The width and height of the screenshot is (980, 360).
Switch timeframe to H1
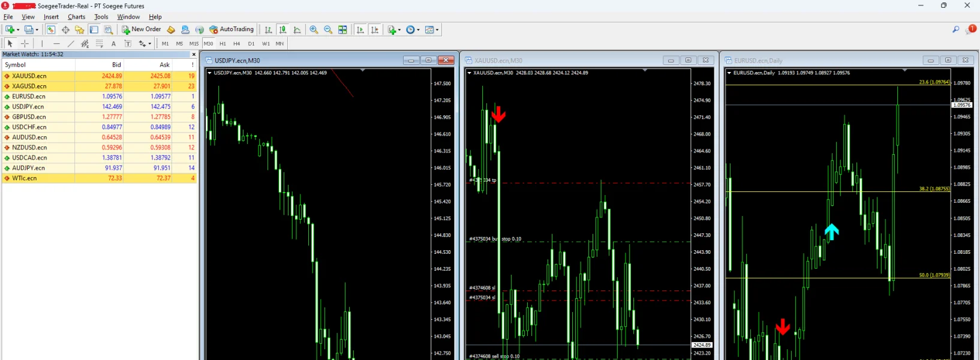(223, 43)
